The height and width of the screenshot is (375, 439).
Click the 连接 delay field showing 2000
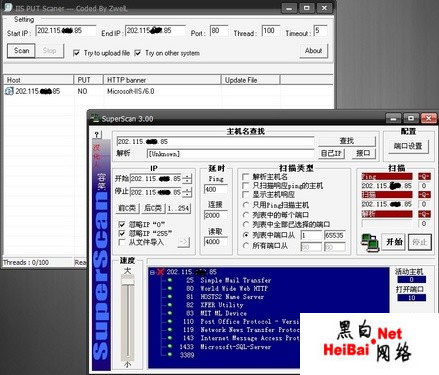[216, 215]
